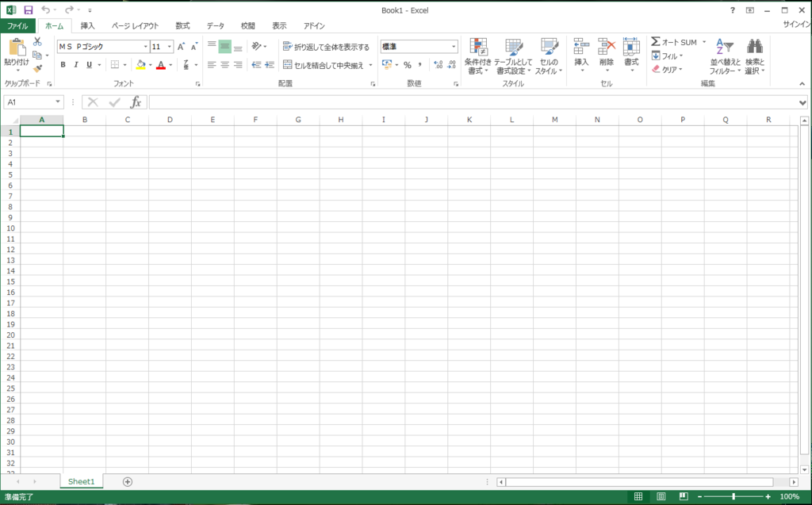Expand the A1 Name Box dropdown
Viewport: 812px width, 505px height.
coord(58,102)
